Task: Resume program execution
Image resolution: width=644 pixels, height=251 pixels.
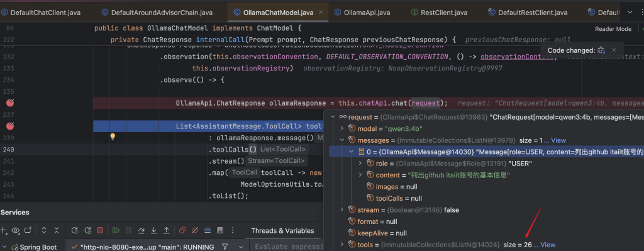Action: pyautogui.click(x=116, y=230)
